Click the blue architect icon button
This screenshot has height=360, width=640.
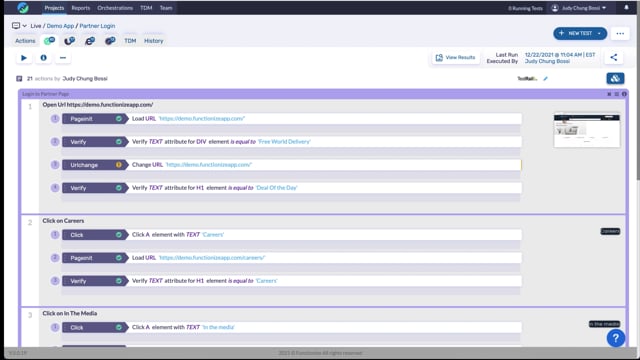point(615,78)
